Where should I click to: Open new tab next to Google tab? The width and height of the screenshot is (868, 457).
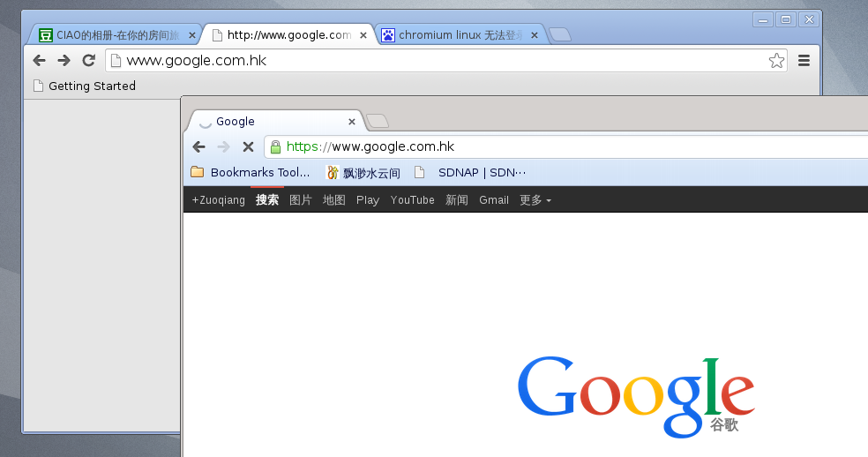pyautogui.click(x=378, y=121)
